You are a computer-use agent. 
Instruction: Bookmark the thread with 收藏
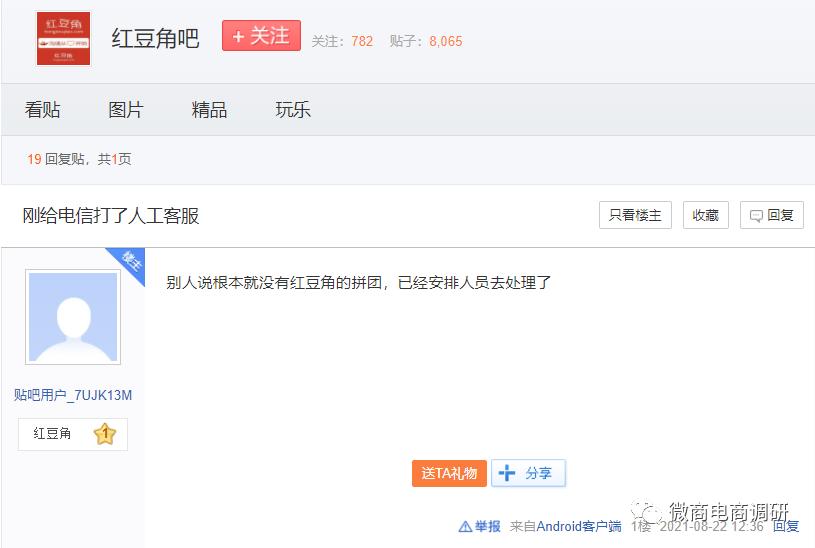tap(705, 215)
